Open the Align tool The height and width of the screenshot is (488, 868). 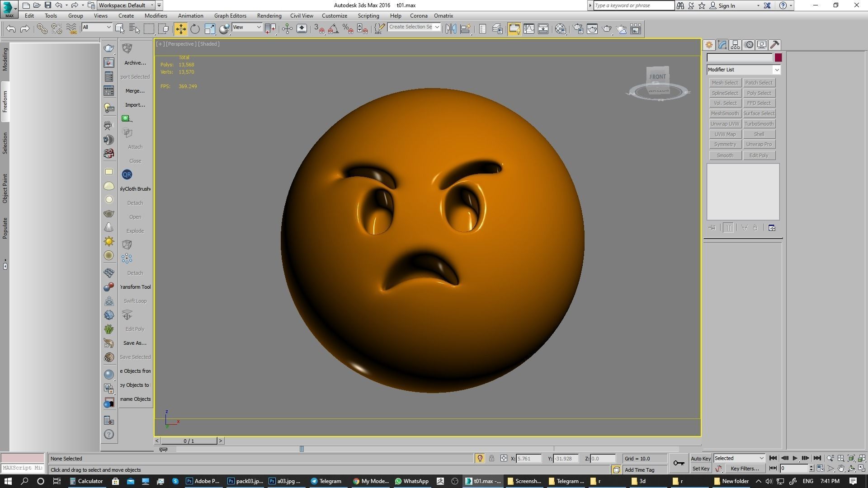(465, 29)
